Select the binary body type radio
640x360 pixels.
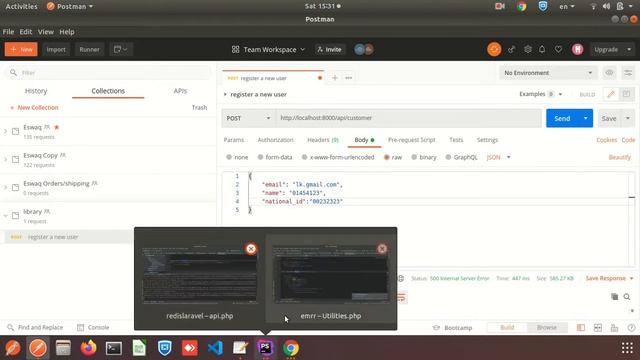414,157
